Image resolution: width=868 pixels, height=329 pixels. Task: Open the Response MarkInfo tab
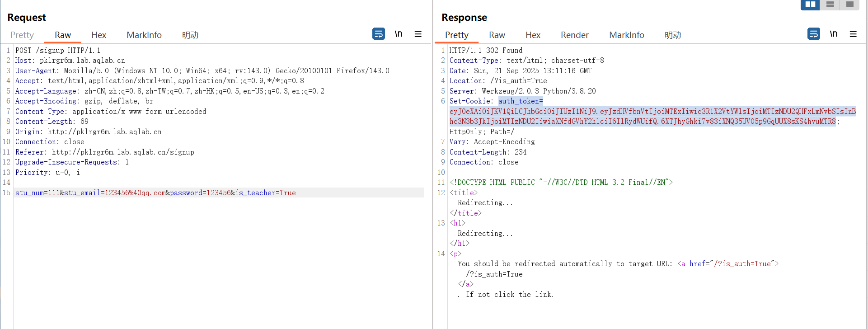(626, 35)
